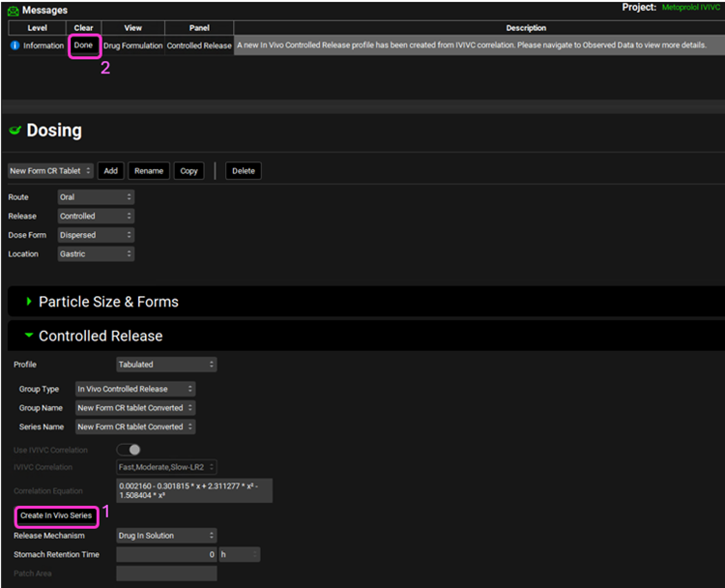Click Done to clear the message
Viewport: 725px width, 588px height.
point(83,45)
